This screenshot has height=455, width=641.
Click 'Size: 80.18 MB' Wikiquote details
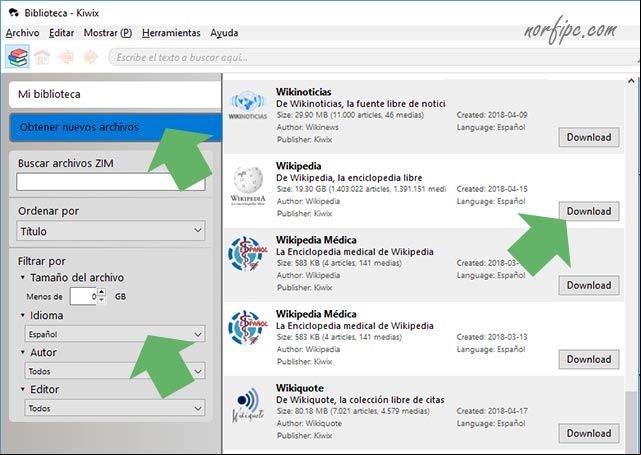point(353,411)
